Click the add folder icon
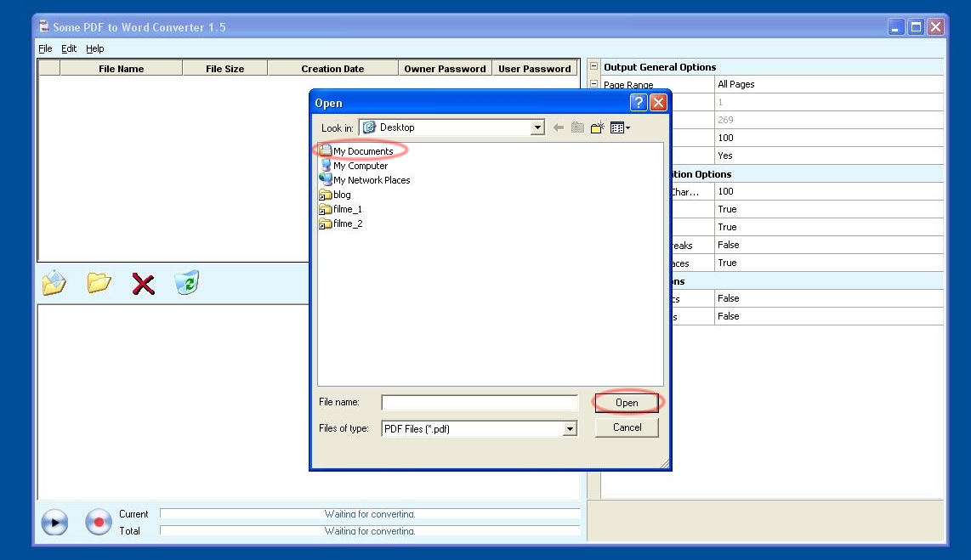 99,283
